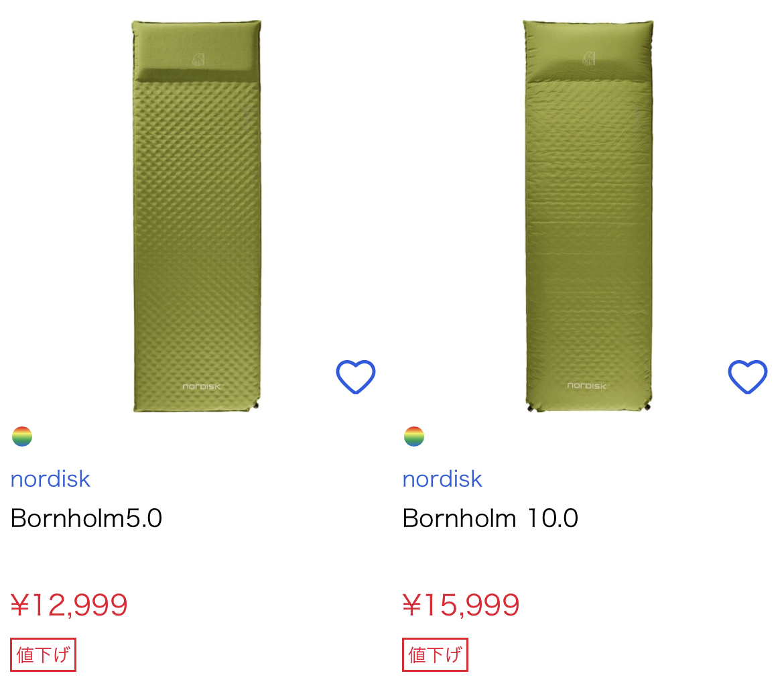Click the bear emblem on Bornholm5.0 pillow

point(198,60)
